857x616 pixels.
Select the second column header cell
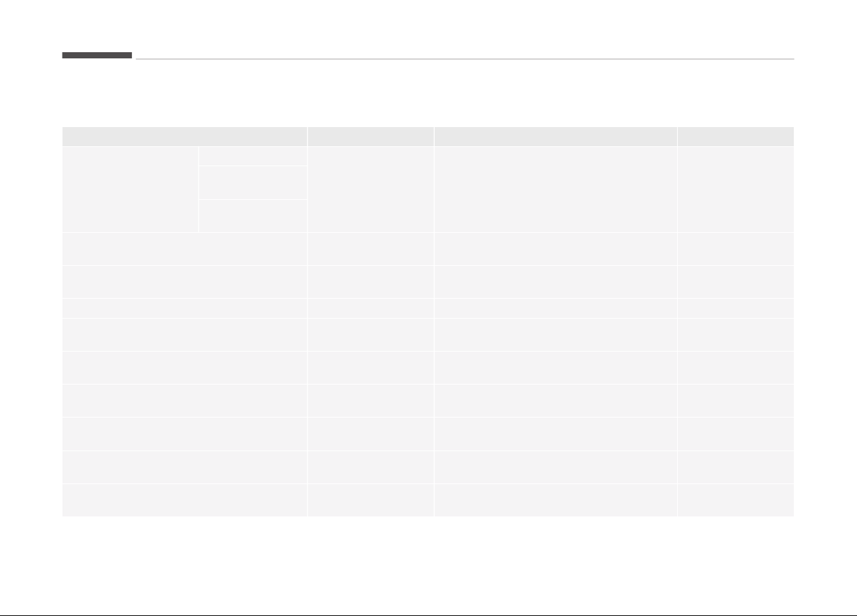tap(371, 136)
